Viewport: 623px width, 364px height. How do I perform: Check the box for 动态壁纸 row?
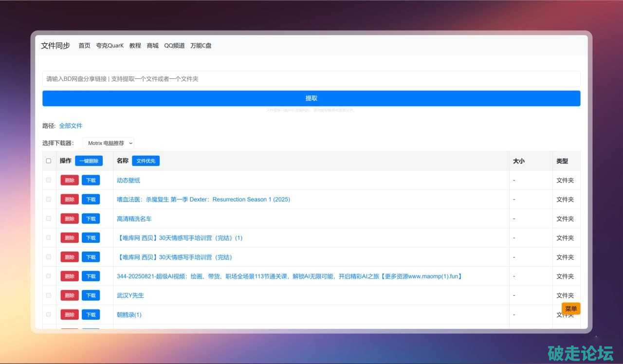tap(48, 180)
